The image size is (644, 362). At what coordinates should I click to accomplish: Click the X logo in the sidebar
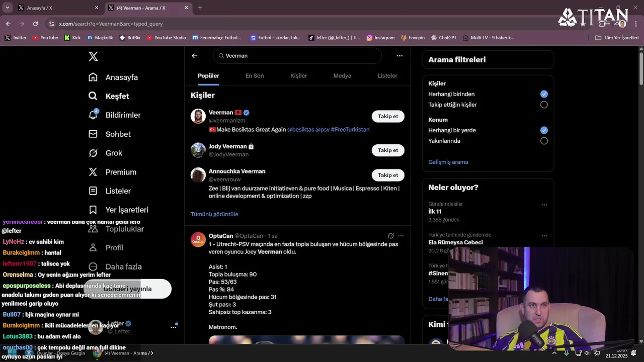coord(93,56)
